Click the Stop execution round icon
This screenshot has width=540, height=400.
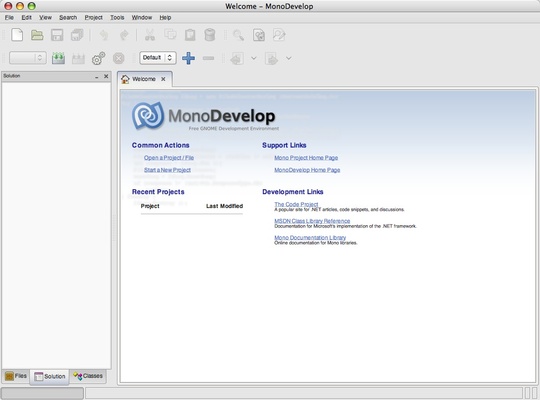pos(118,58)
